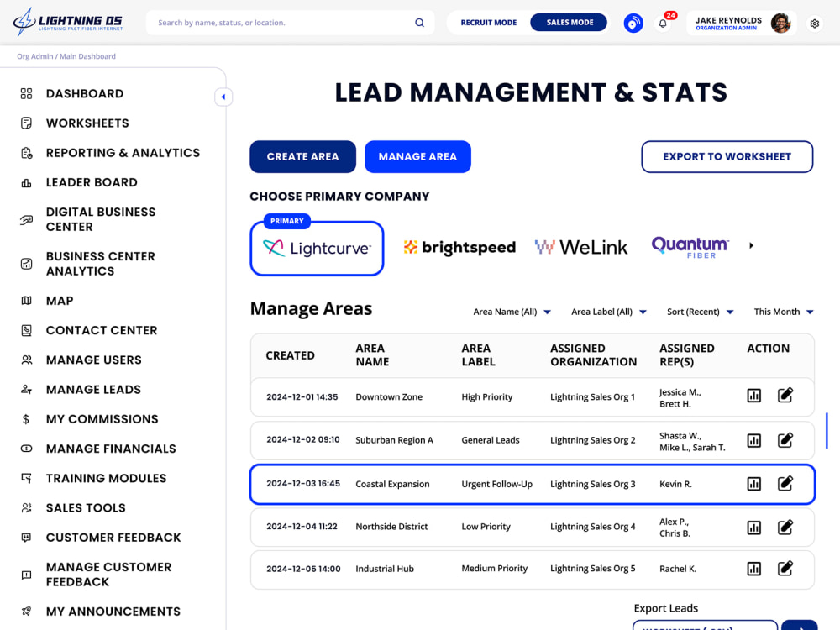Open stats chart for Northside District
Screen dimensions: 840x630
click(753, 528)
